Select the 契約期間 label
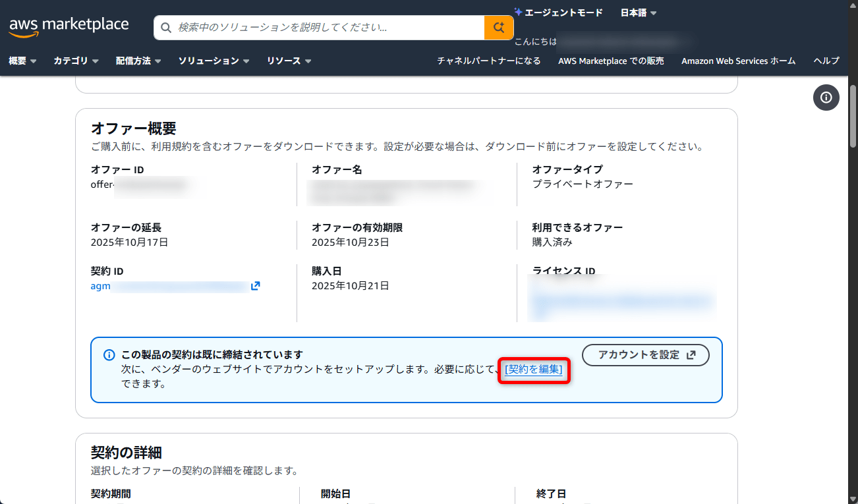The width and height of the screenshot is (858, 504). [111, 493]
